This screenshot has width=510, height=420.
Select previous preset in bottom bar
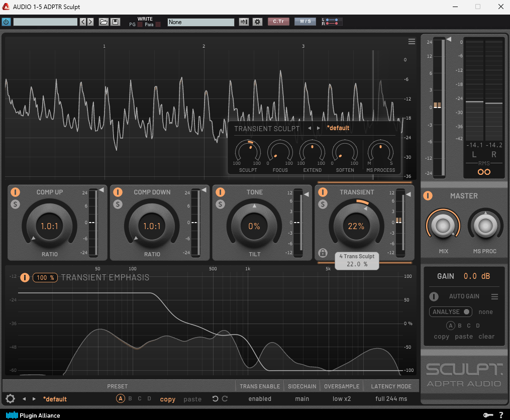(x=24, y=399)
